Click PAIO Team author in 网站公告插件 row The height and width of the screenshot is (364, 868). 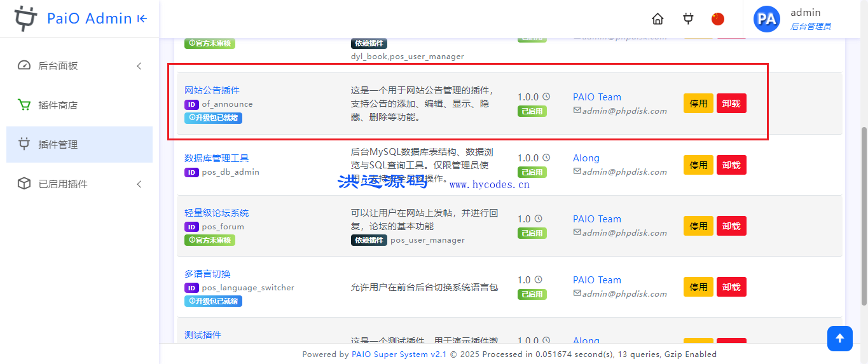(597, 97)
